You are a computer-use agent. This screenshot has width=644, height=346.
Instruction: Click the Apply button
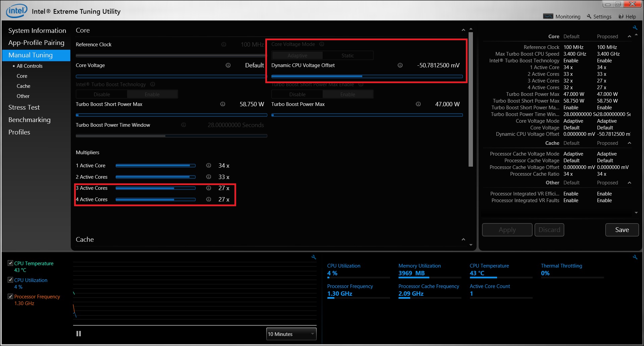click(507, 230)
